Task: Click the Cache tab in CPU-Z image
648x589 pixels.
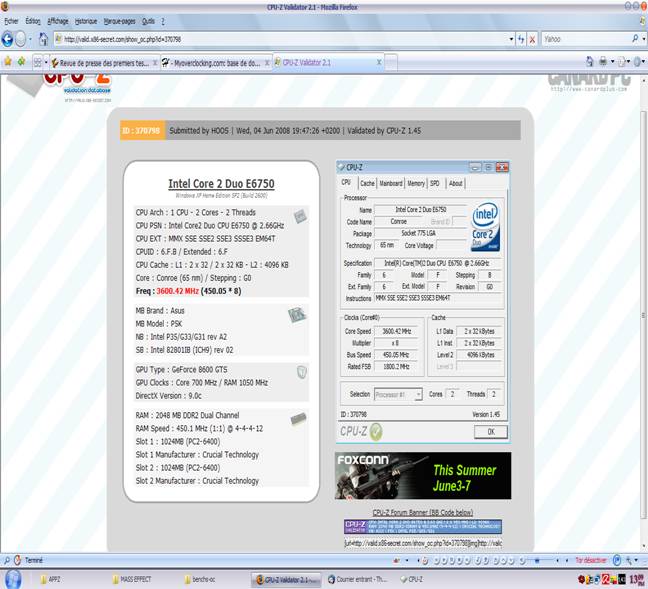Action: [x=367, y=183]
